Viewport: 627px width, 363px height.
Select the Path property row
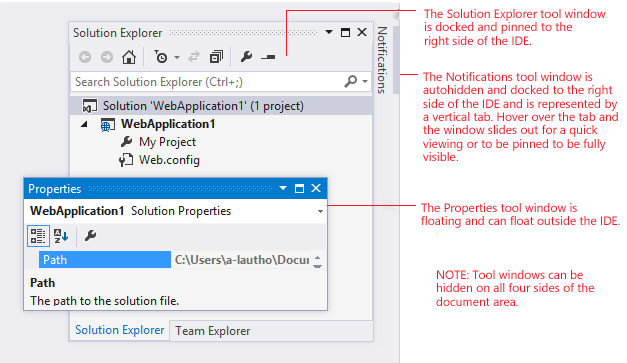[105, 260]
